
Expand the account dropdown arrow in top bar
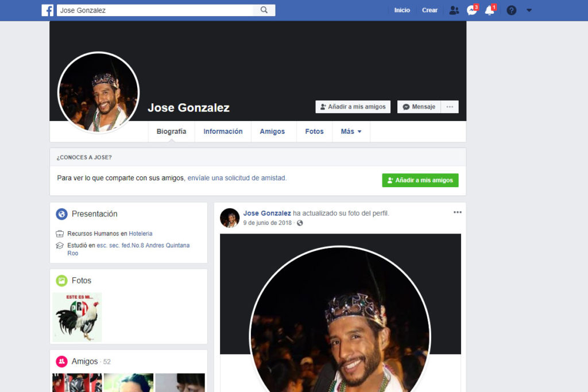click(x=529, y=10)
